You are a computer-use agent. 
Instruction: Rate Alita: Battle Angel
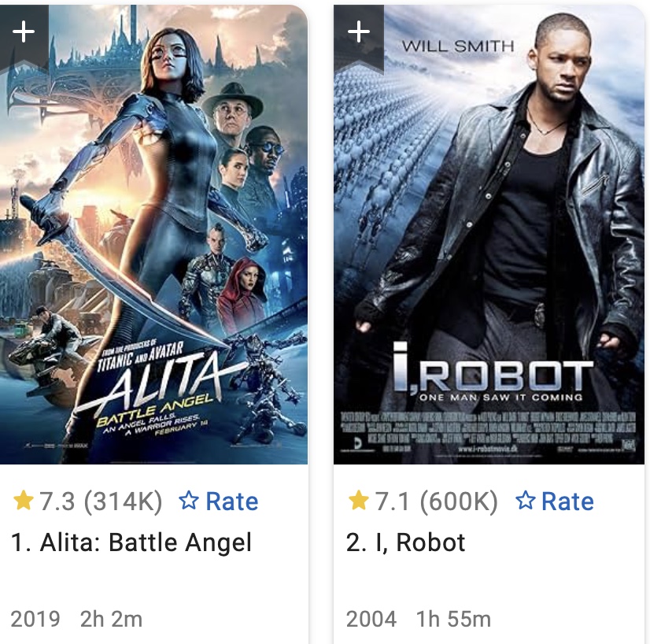tap(219, 501)
